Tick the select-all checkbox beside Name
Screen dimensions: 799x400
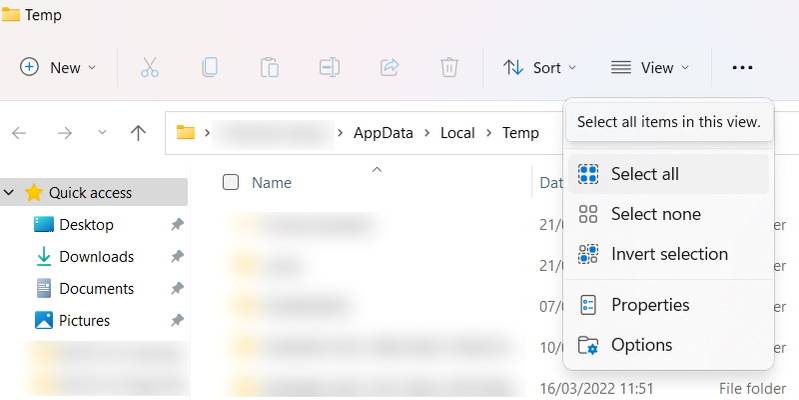pyautogui.click(x=231, y=182)
